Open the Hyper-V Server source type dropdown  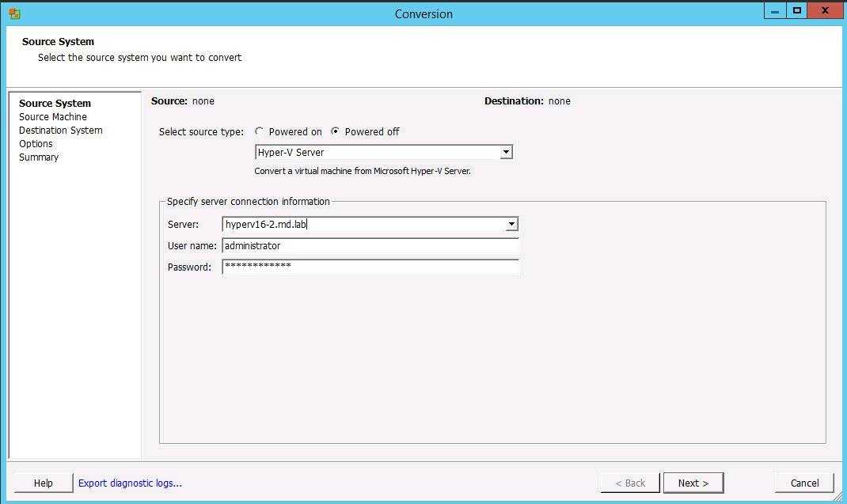[x=506, y=152]
